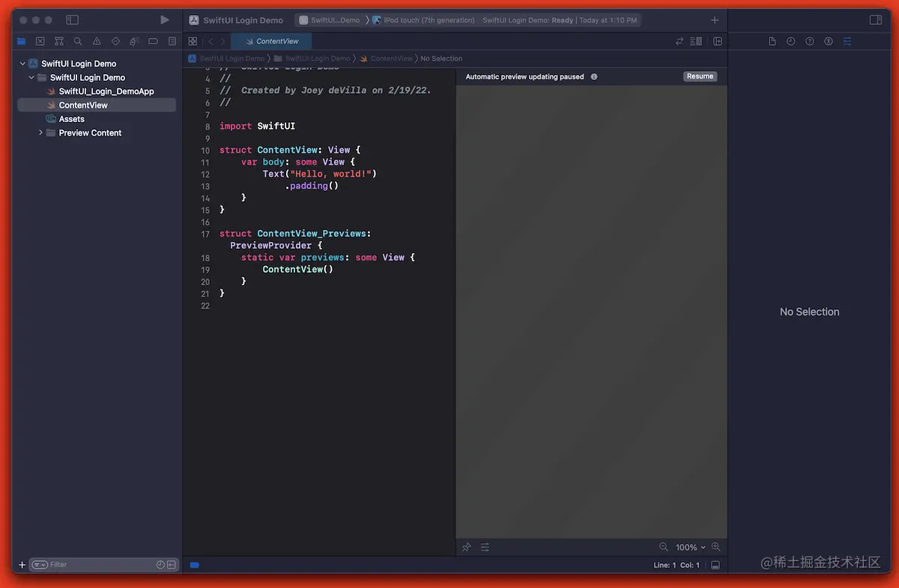Choose the iPod touch (7th generation) destination
The width and height of the screenshot is (899, 588).
[423, 20]
